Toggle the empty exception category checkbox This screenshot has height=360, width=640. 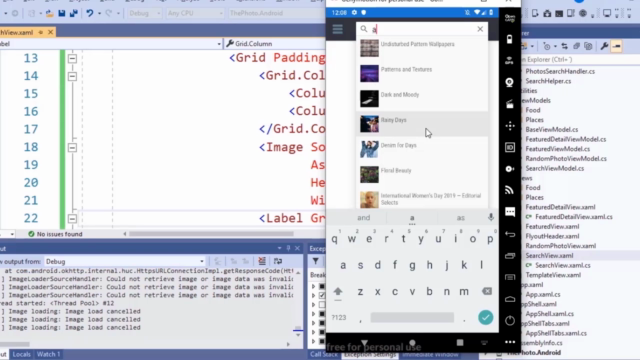pos(322,304)
